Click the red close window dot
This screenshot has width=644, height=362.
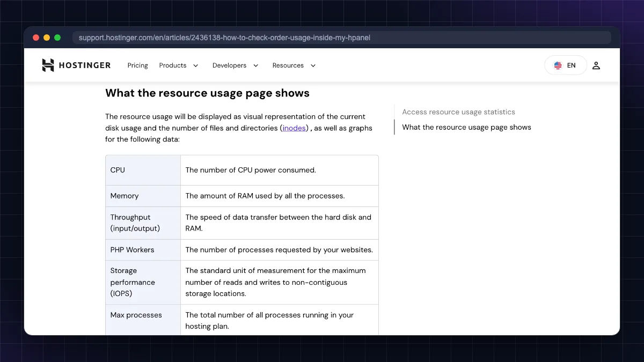pos(36,38)
